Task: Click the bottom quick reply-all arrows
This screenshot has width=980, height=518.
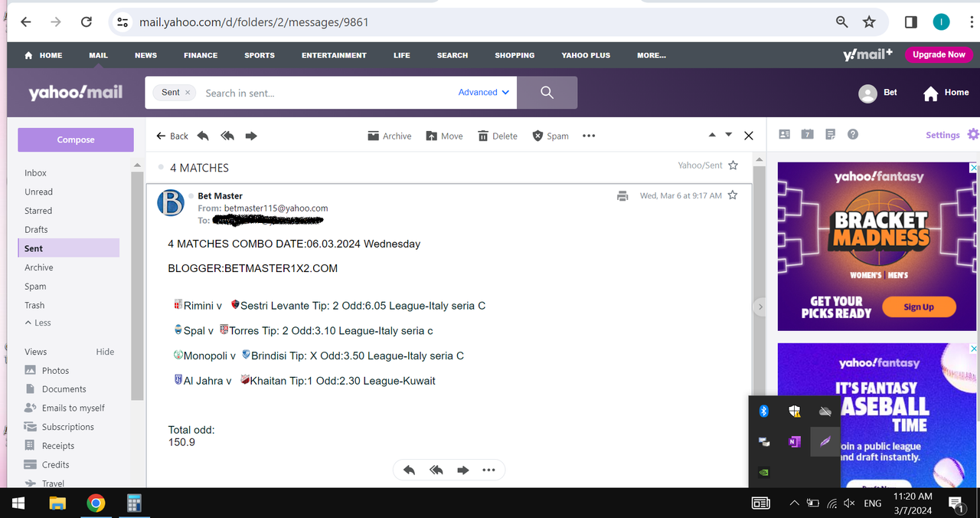Action: click(436, 470)
